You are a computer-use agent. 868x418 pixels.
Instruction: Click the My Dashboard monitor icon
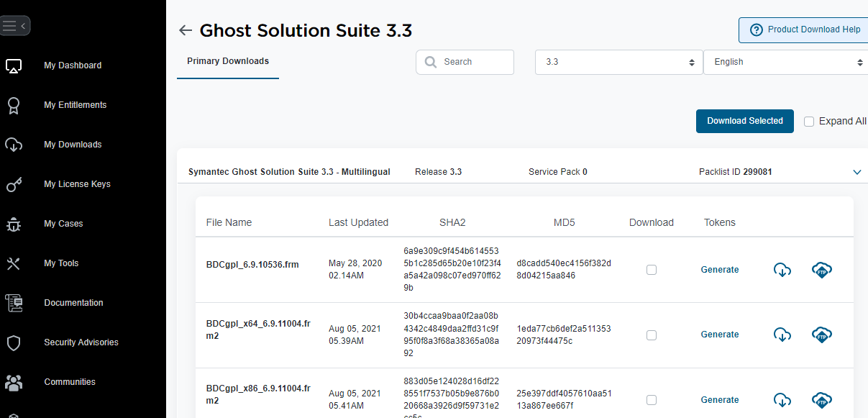tap(14, 66)
